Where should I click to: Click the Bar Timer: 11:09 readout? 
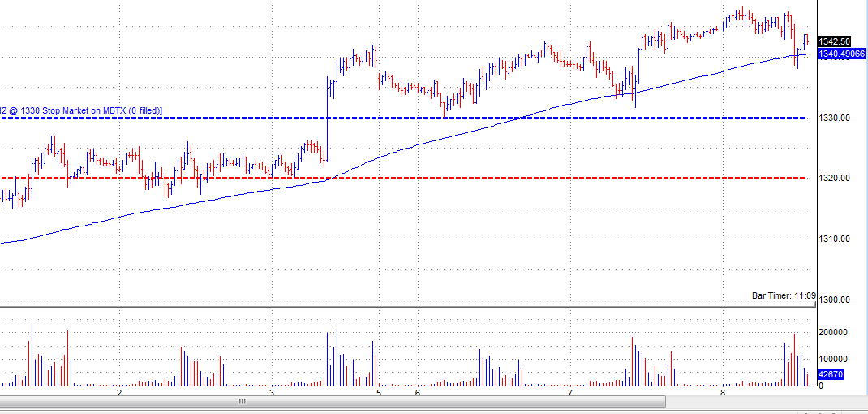[x=784, y=296]
